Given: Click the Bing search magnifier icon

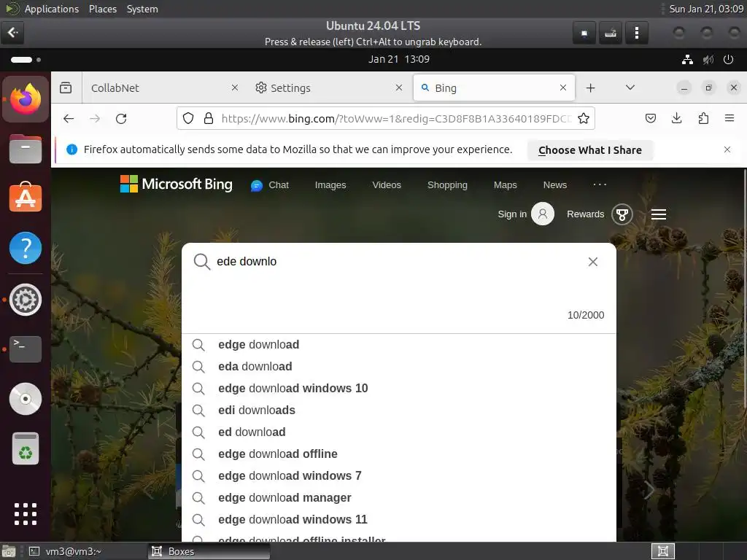Looking at the screenshot, I should coord(201,262).
